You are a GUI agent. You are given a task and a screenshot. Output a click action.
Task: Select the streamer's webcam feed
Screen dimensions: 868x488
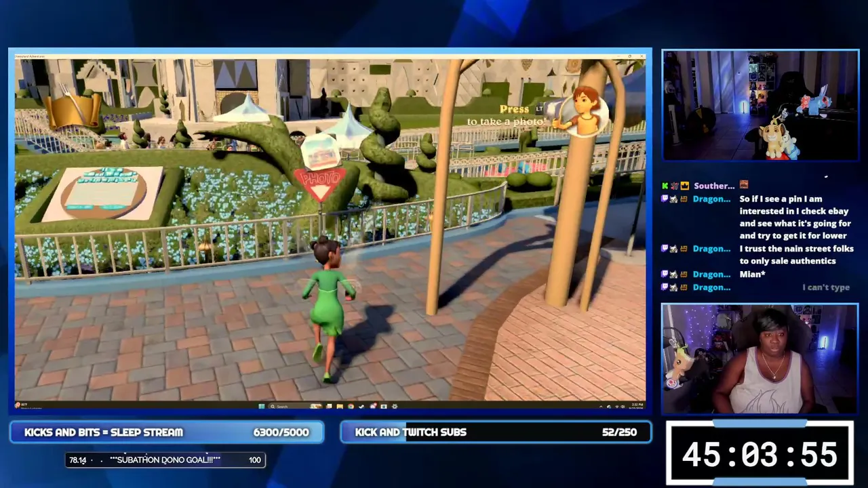click(x=759, y=359)
